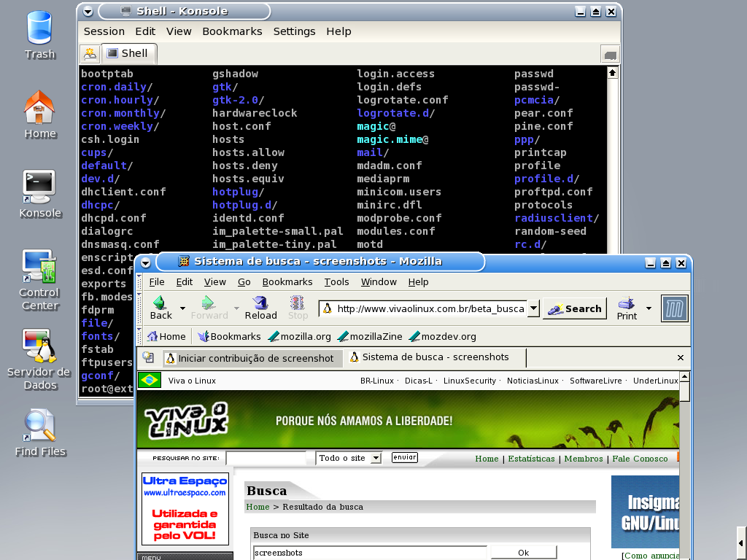Open the URL bar history dropdown

[533, 308]
